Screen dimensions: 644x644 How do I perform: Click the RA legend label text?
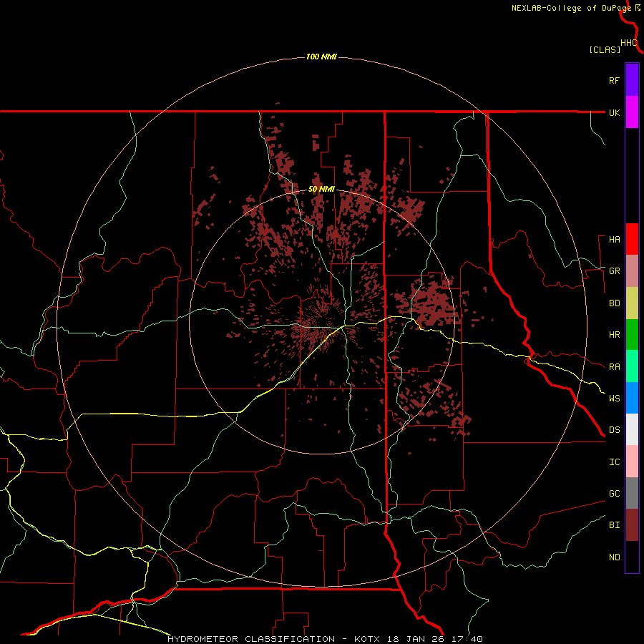(x=615, y=367)
